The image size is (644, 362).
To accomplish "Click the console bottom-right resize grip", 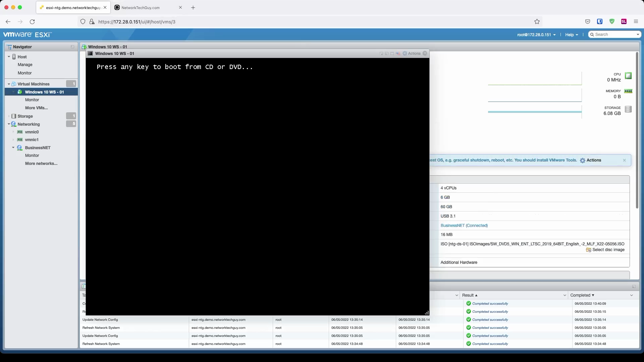I will (x=427, y=313).
